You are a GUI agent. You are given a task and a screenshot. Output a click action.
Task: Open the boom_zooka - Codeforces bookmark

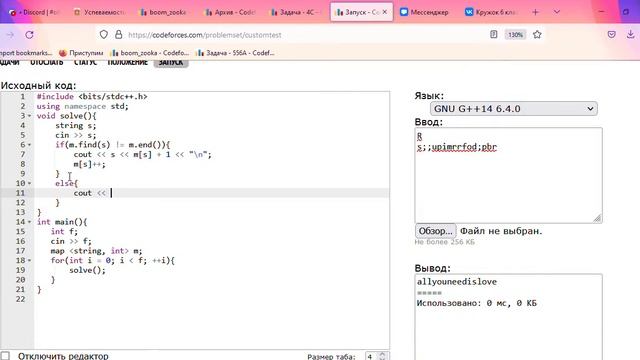[150, 53]
